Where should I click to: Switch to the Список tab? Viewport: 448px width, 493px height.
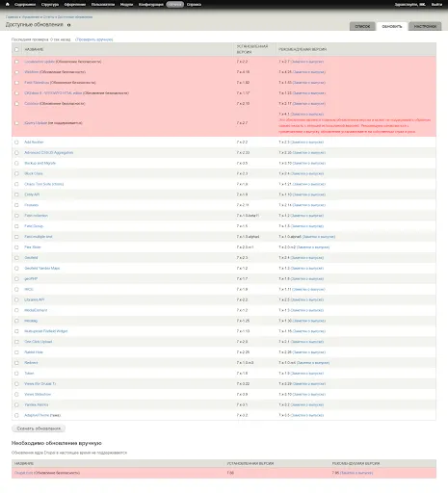pyautogui.click(x=362, y=26)
